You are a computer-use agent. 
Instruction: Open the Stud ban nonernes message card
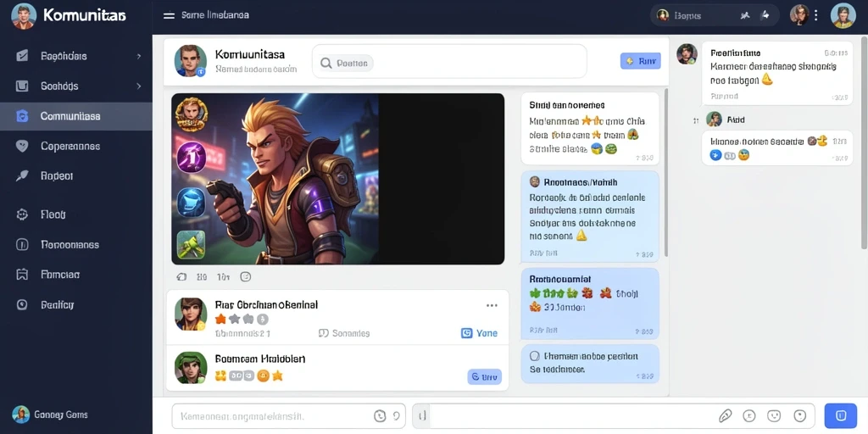pos(590,129)
